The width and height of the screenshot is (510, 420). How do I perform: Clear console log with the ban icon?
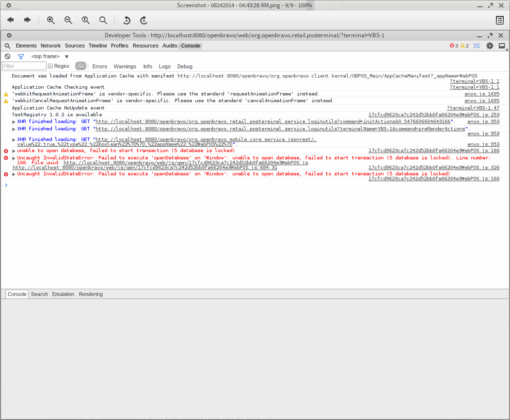point(7,56)
